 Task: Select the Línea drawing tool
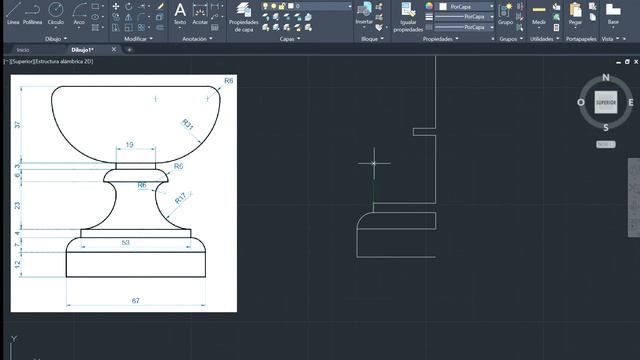(13, 13)
